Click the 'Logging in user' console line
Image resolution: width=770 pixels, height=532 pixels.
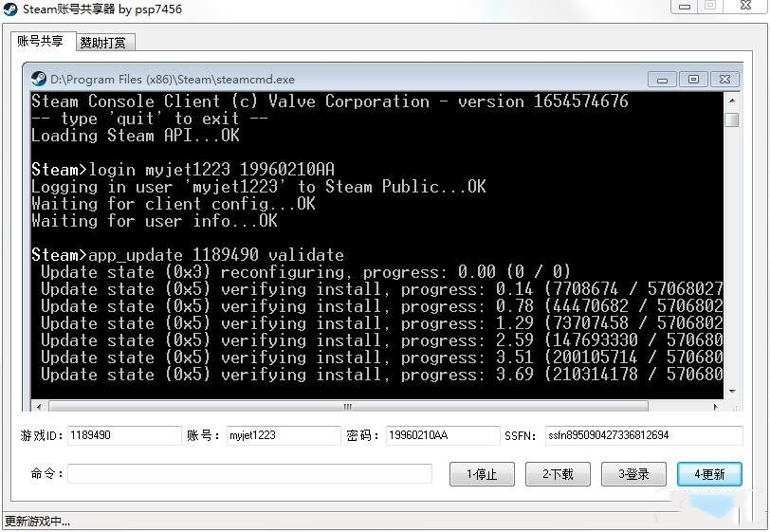258,187
